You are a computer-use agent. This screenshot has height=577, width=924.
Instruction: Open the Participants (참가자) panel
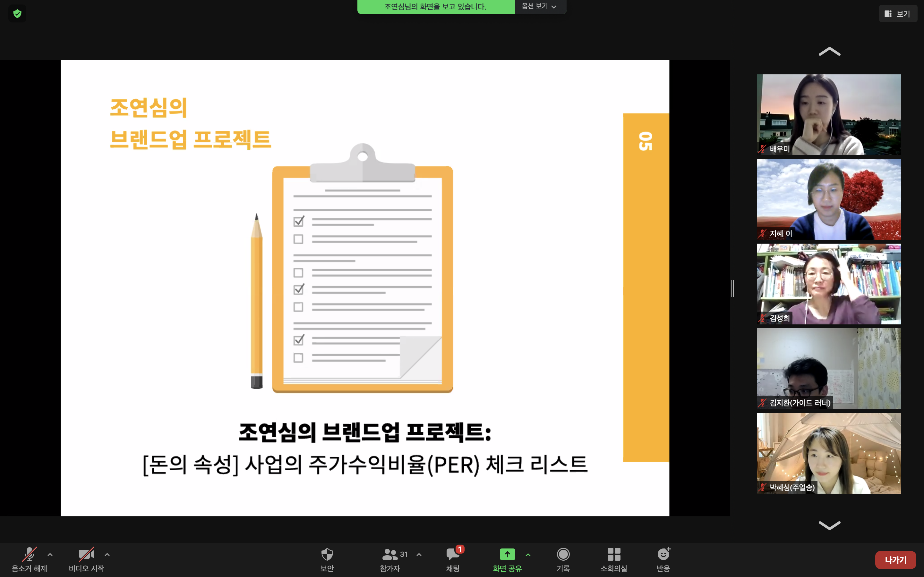(x=390, y=555)
